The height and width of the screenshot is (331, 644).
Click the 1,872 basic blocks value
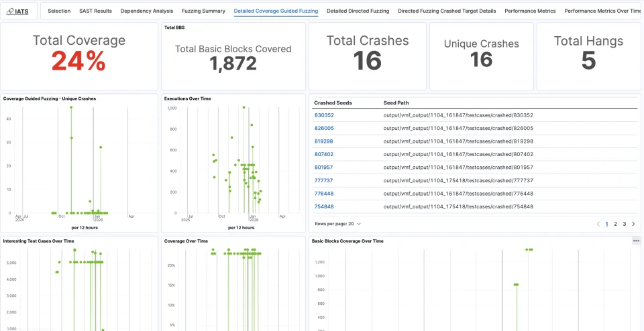pos(233,63)
